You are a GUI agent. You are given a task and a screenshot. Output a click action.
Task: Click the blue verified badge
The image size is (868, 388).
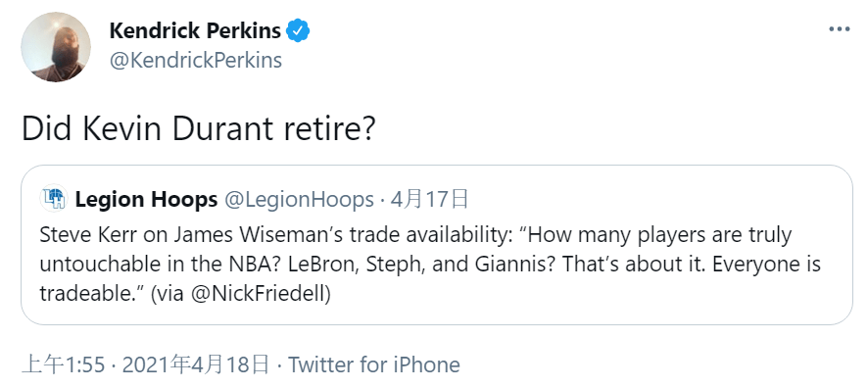click(x=298, y=30)
